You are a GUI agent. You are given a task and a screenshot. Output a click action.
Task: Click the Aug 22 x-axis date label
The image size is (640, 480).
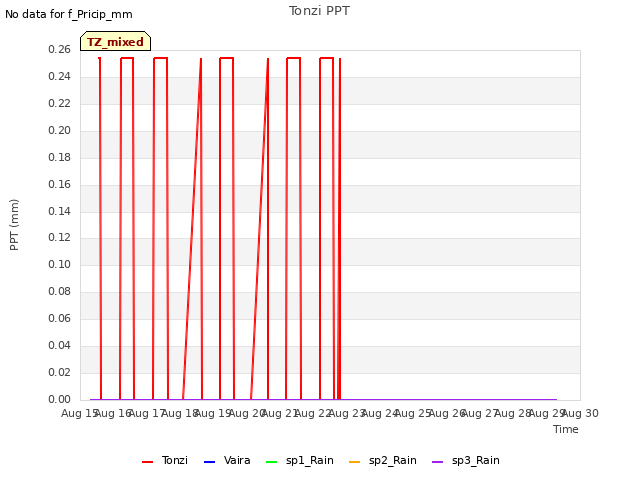point(313,413)
